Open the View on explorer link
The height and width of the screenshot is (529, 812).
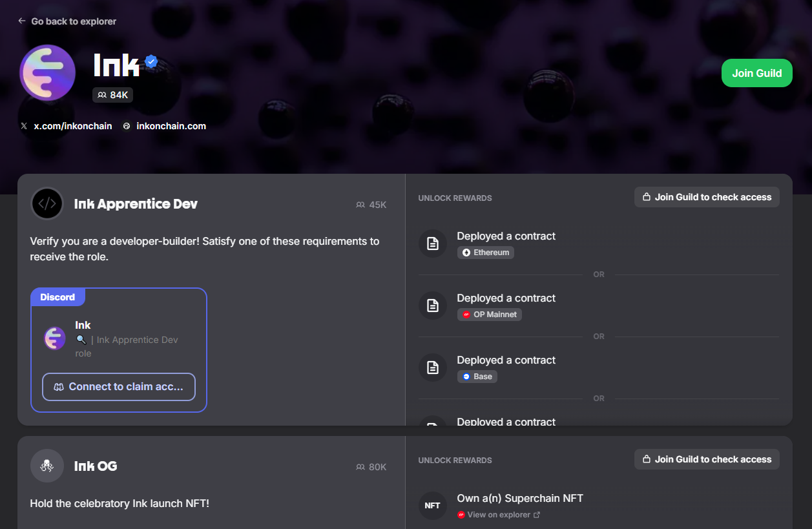[x=499, y=515]
